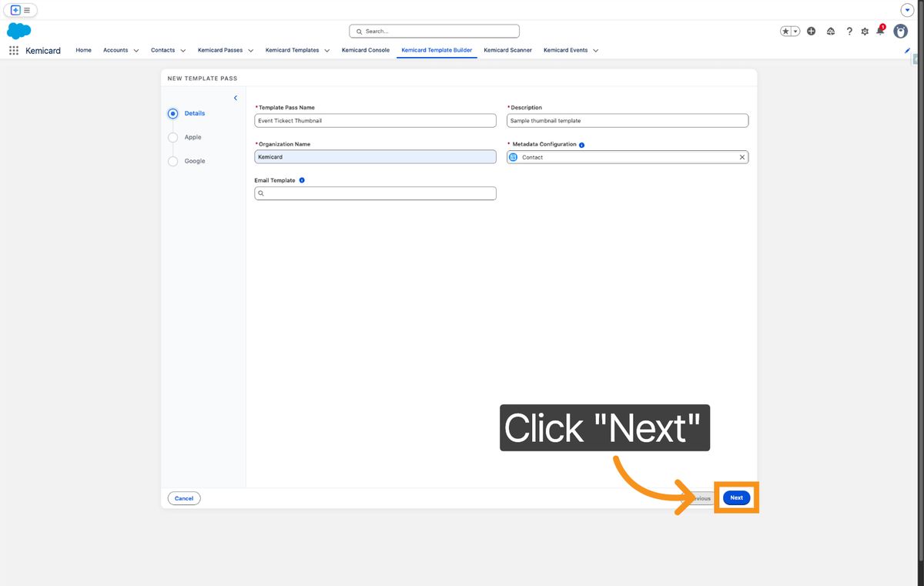The height and width of the screenshot is (586, 924).
Task: Open the Trailhead guidance icon
Action: click(831, 32)
